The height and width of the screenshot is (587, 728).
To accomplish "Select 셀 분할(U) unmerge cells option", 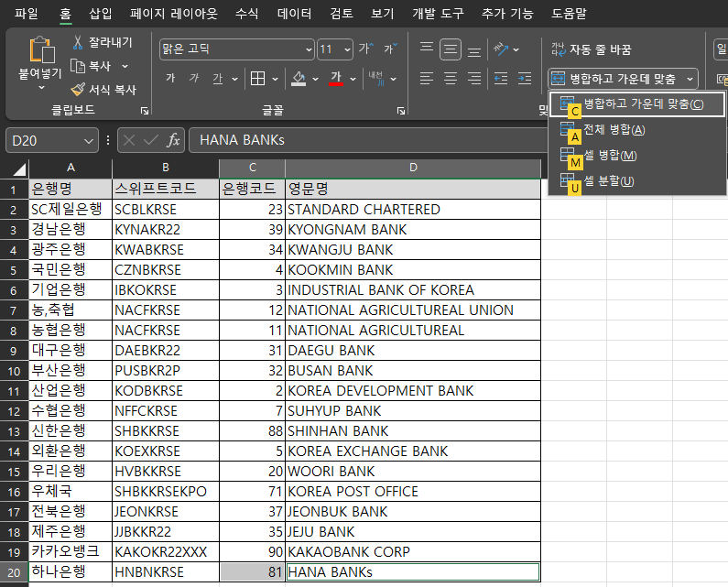I will tap(636, 180).
